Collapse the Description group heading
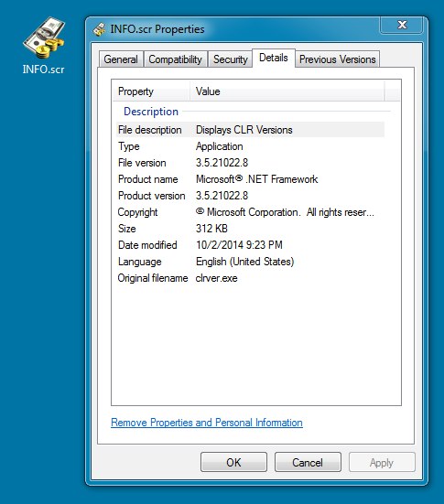Screen dimensions: 444x504 [151, 112]
